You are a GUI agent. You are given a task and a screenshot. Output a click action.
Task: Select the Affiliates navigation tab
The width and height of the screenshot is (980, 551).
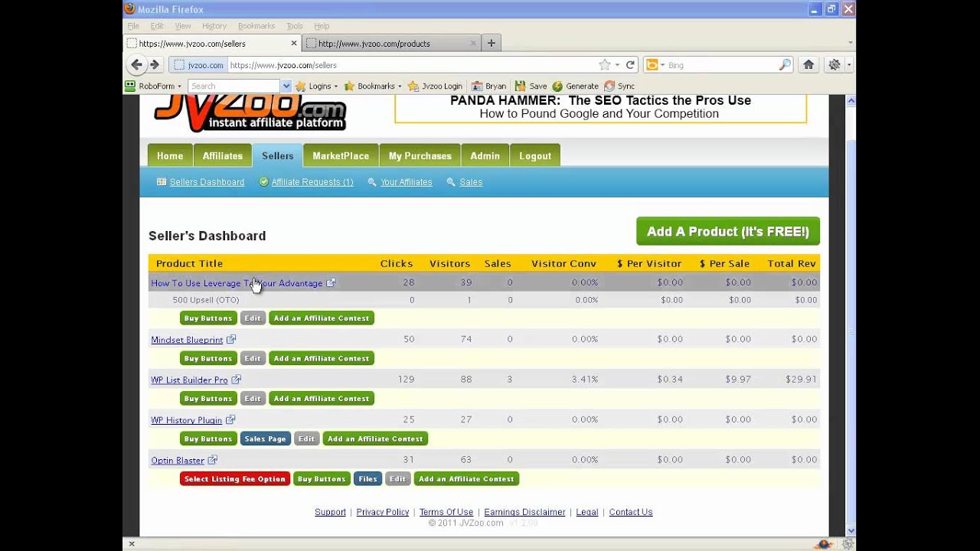[x=222, y=155]
